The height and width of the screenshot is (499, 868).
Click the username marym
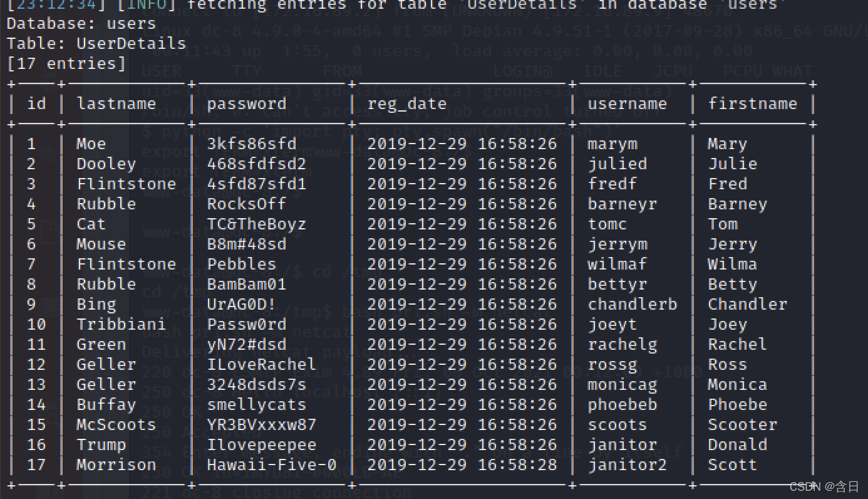pyautogui.click(x=612, y=145)
